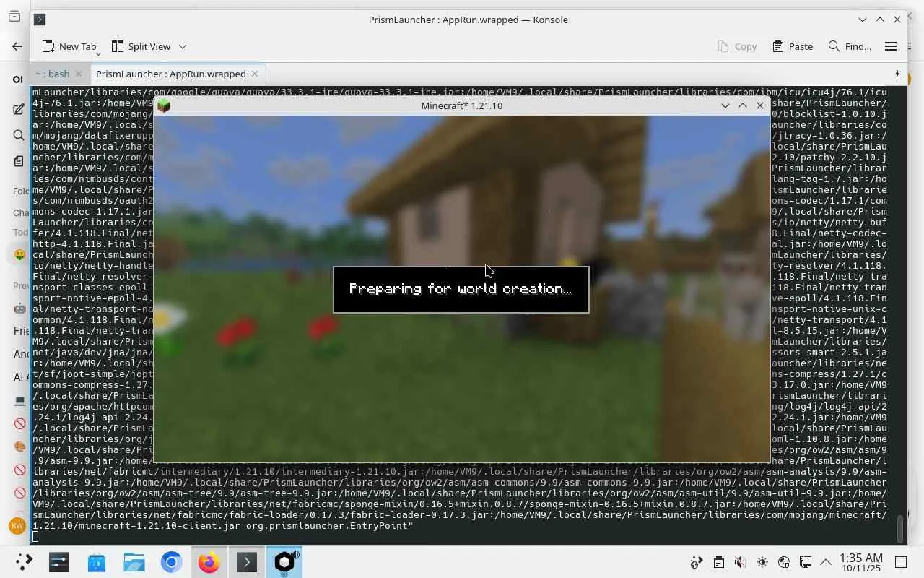Expand the Split View dropdown chevron
The height and width of the screenshot is (578, 924).
tap(183, 46)
